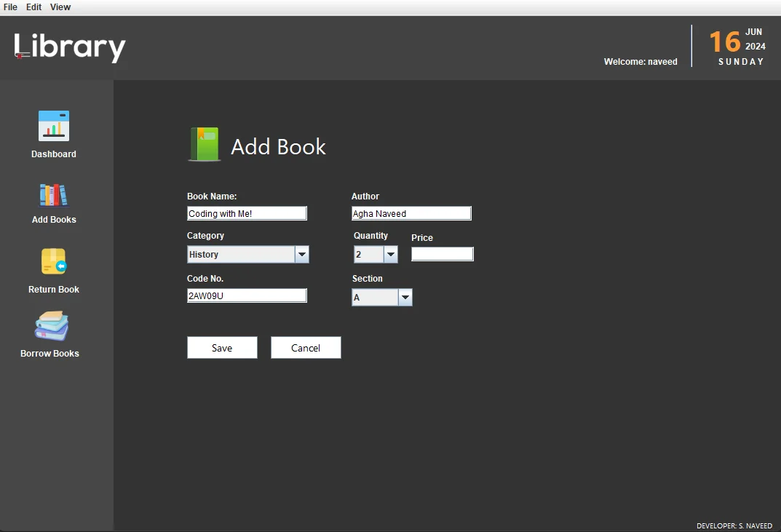The height and width of the screenshot is (532, 781).
Task: Click the Add Books sidebar label
Action: 54,220
